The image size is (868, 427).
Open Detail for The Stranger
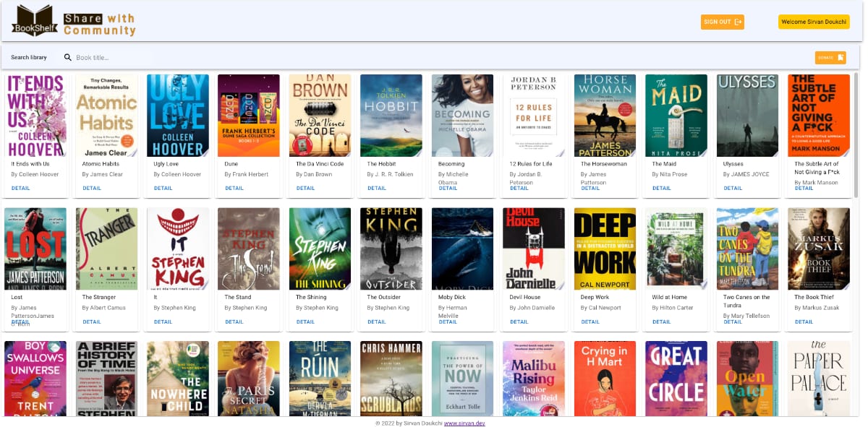pyautogui.click(x=92, y=322)
